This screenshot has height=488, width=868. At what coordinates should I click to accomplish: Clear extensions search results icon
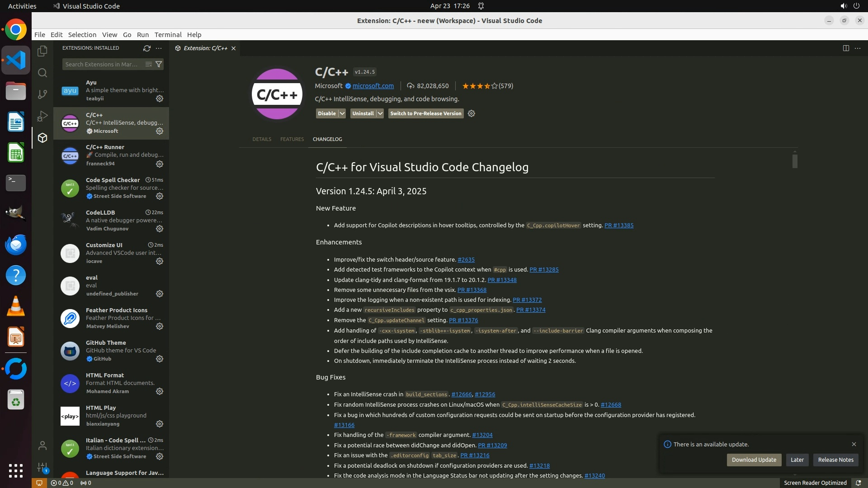click(x=148, y=64)
